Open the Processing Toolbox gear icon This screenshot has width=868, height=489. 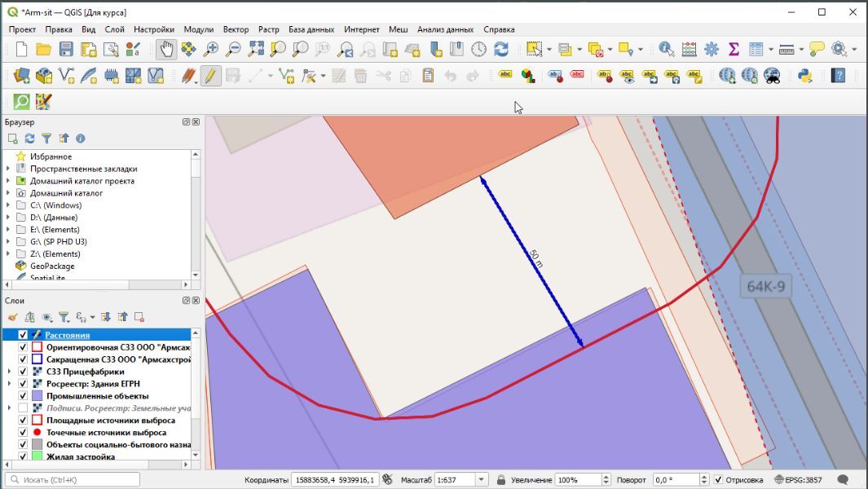[712, 50]
